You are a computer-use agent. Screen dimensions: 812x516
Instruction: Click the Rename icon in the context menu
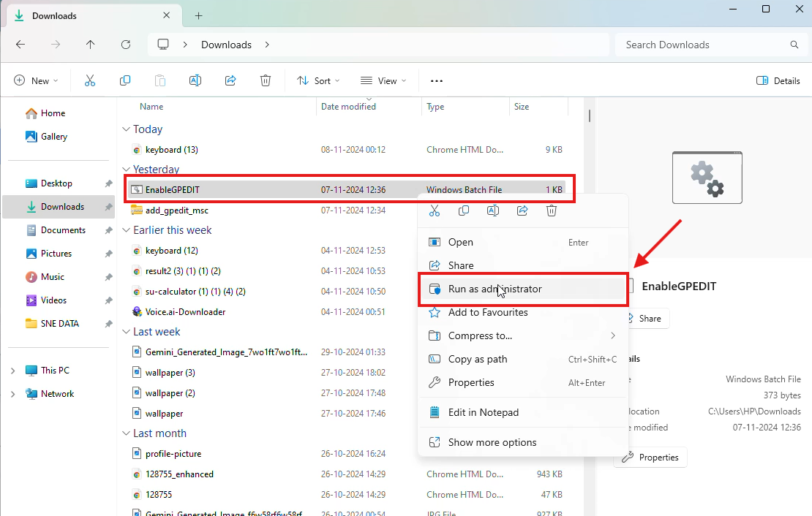pyautogui.click(x=493, y=210)
